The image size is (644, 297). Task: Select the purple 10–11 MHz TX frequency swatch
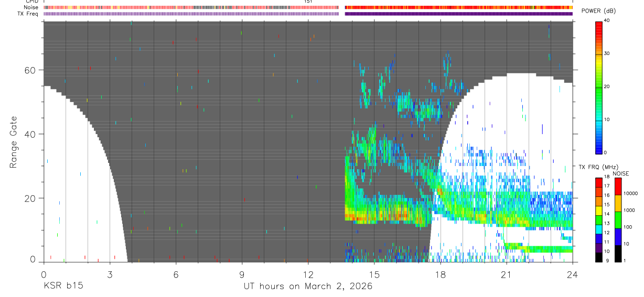599,248
